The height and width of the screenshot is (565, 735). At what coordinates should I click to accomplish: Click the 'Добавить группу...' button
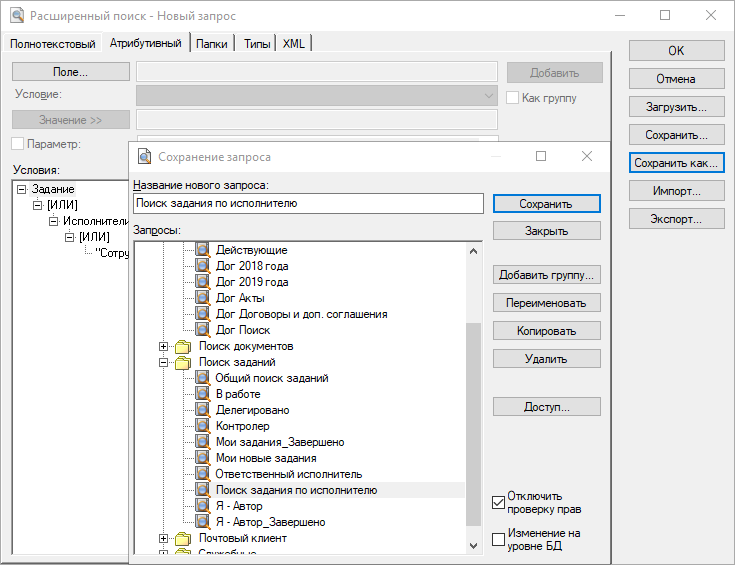point(546,275)
